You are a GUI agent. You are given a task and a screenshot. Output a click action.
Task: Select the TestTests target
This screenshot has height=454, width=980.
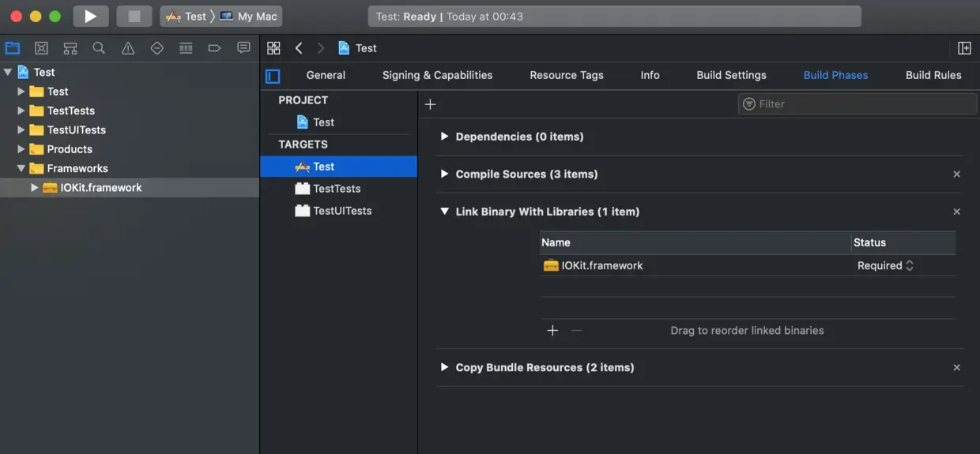pos(338,189)
